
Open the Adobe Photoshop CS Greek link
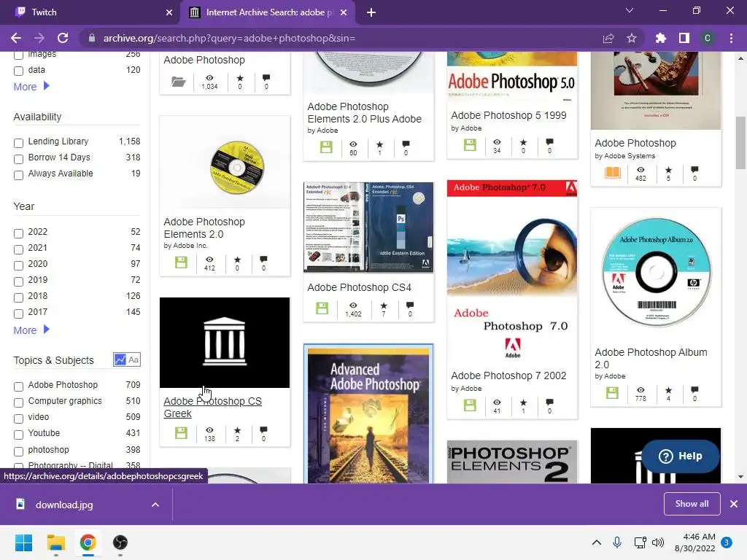coord(212,407)
